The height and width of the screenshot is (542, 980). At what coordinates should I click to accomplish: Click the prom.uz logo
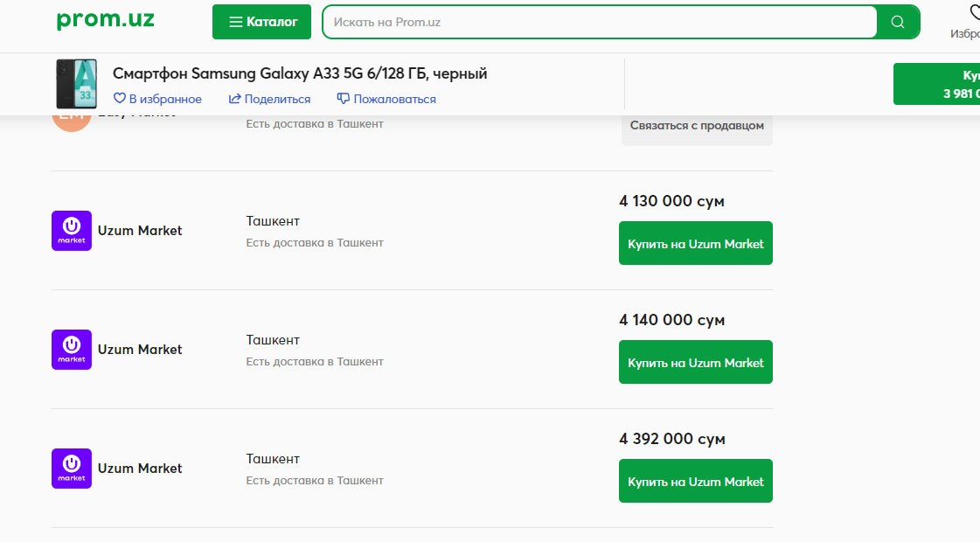point(105,19)
